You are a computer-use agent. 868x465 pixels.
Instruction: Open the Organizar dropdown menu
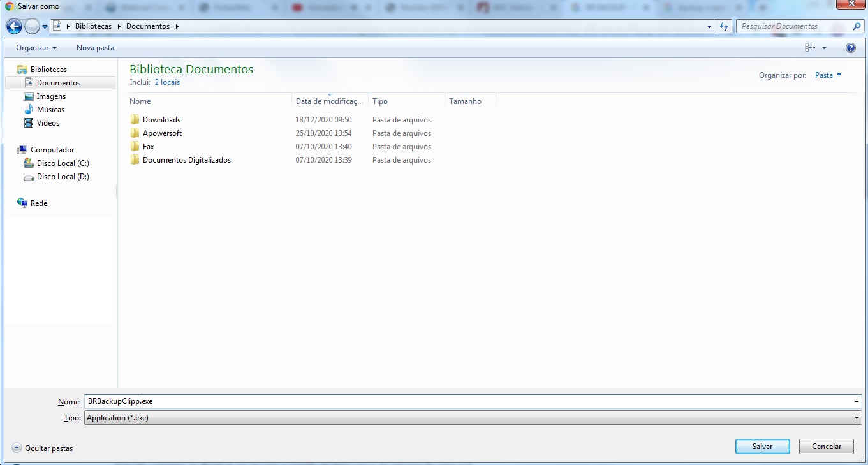[36, 48]
